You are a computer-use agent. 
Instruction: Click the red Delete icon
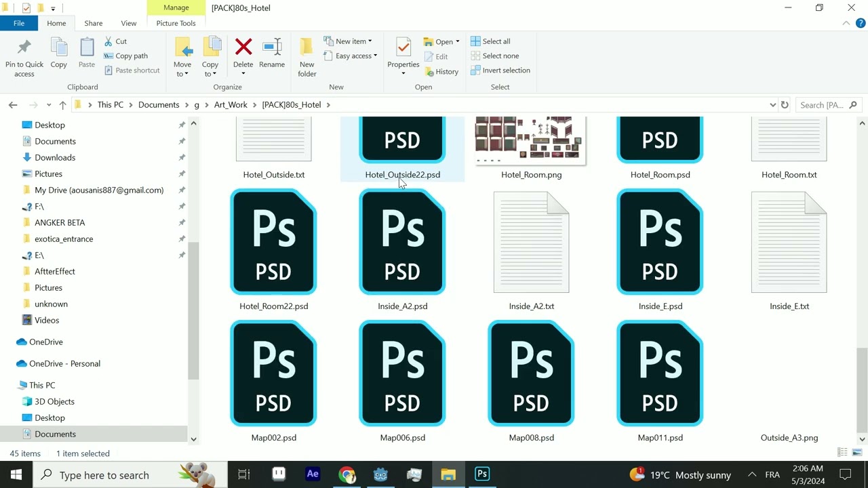[x=243, y=47]
